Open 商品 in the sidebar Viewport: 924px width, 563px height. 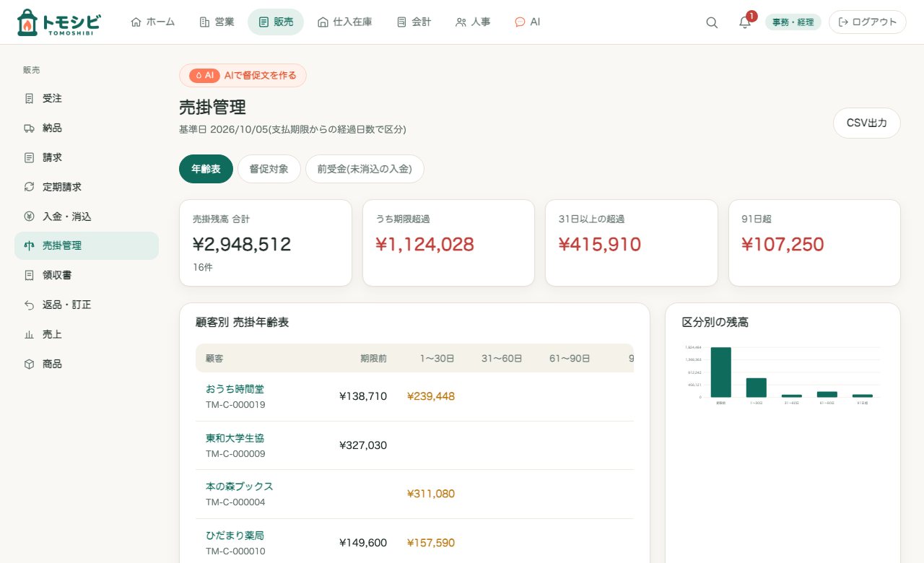87,364
